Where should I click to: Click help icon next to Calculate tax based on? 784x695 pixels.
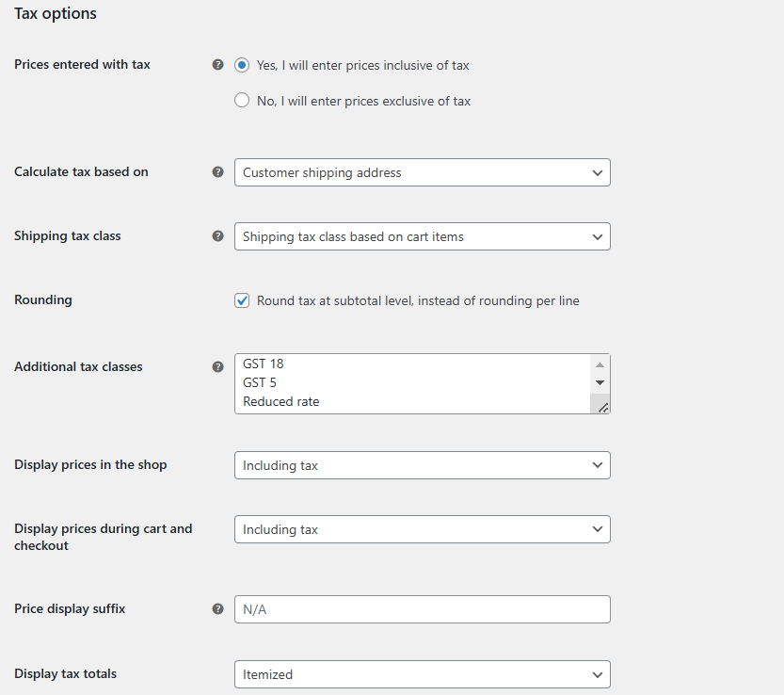point(217,172)
